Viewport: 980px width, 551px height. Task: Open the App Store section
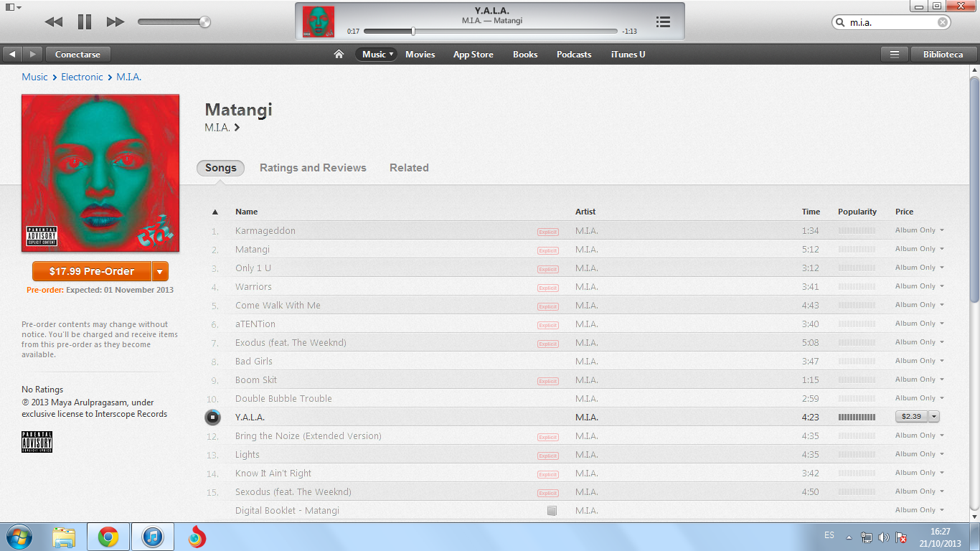click(x=473, y=54)
